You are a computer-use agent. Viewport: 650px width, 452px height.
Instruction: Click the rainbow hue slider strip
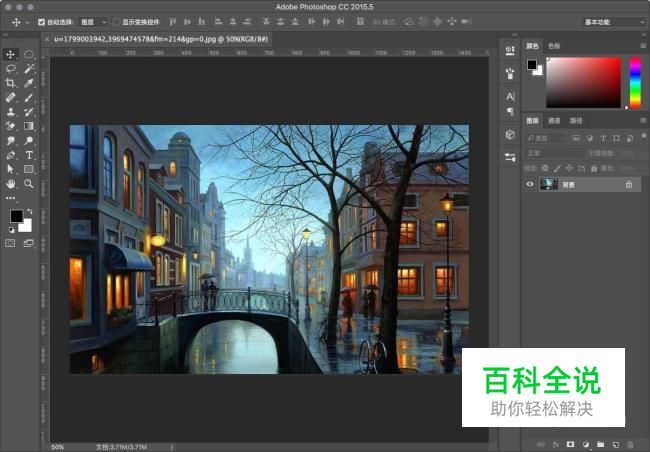[x=635, y=83]
